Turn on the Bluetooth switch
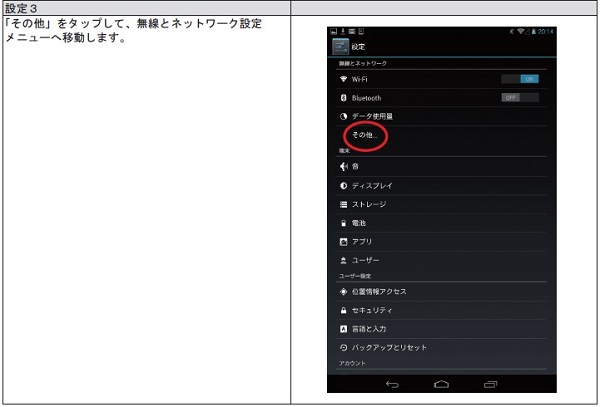 tap(520, 98)
